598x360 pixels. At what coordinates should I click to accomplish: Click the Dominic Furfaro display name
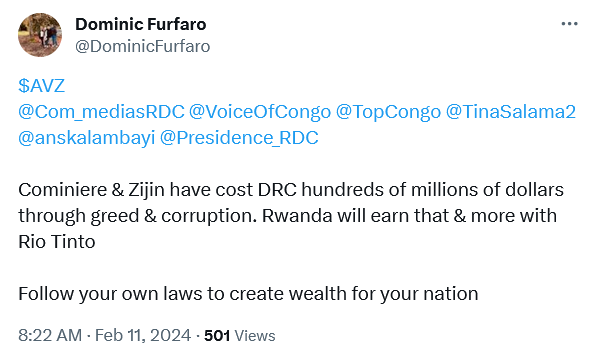(140, 24)
